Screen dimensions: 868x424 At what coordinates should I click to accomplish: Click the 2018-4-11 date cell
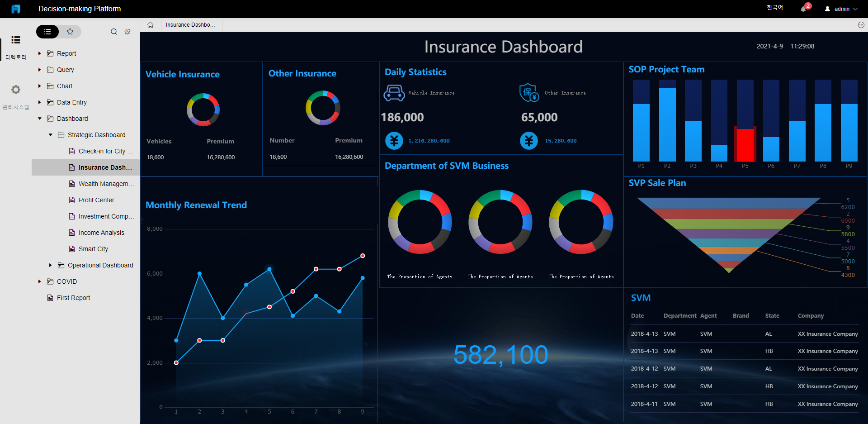[644, 404]
